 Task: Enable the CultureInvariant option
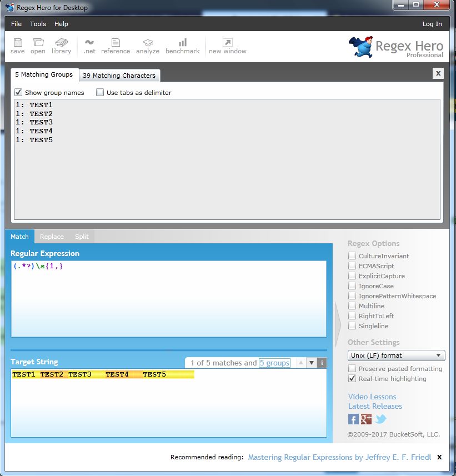(352, 255)
